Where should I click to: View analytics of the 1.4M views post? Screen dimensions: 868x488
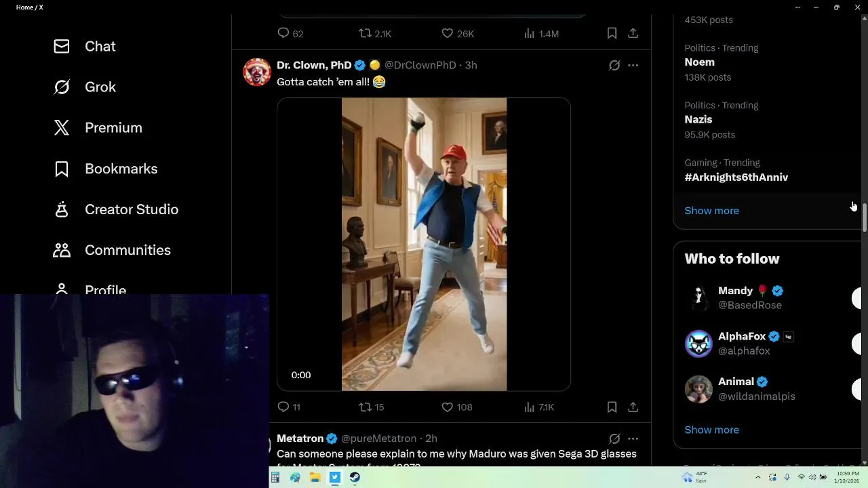pos(541,33)
